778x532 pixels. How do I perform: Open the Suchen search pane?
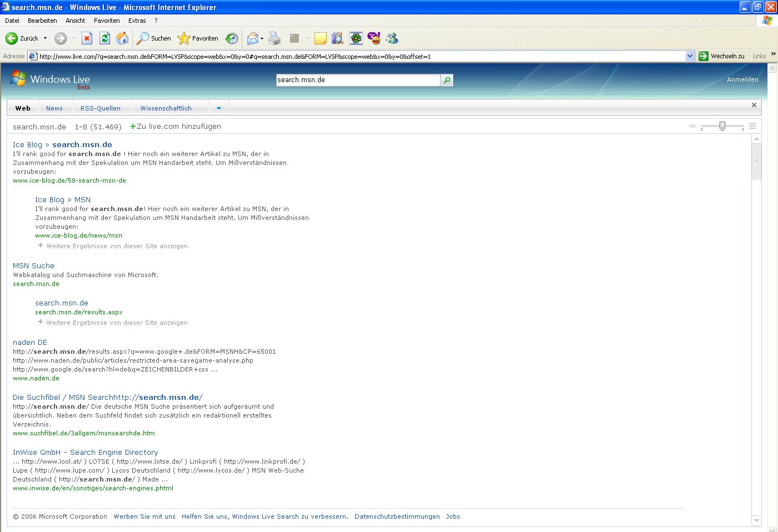coord(154,38)
